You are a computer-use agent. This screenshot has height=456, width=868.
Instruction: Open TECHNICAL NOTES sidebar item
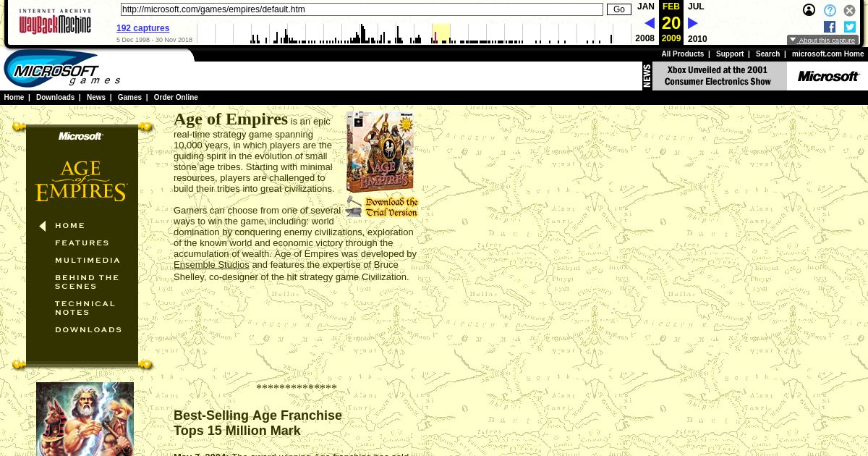85,308
